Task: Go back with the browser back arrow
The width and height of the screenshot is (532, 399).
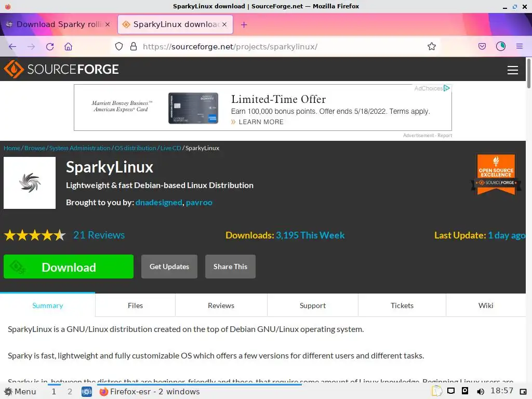Action: point(12,46)
